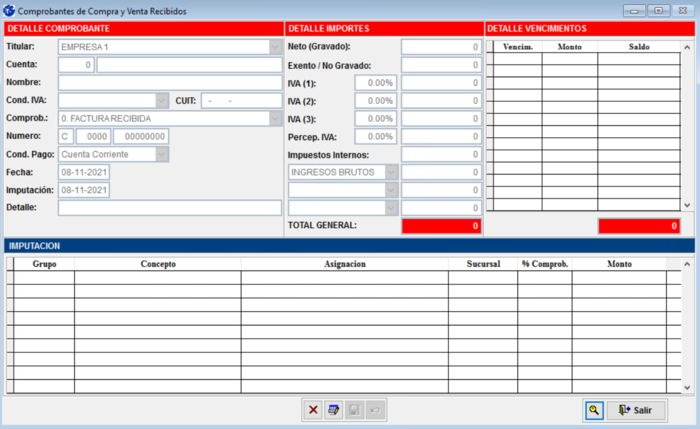Click the app icon in title bar

[9, 9]
